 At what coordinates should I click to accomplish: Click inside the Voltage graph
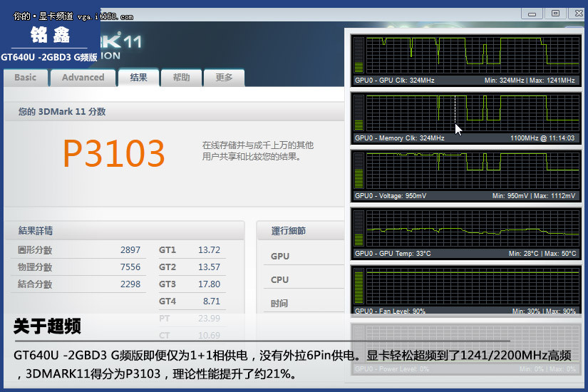(x=470, y=170)
